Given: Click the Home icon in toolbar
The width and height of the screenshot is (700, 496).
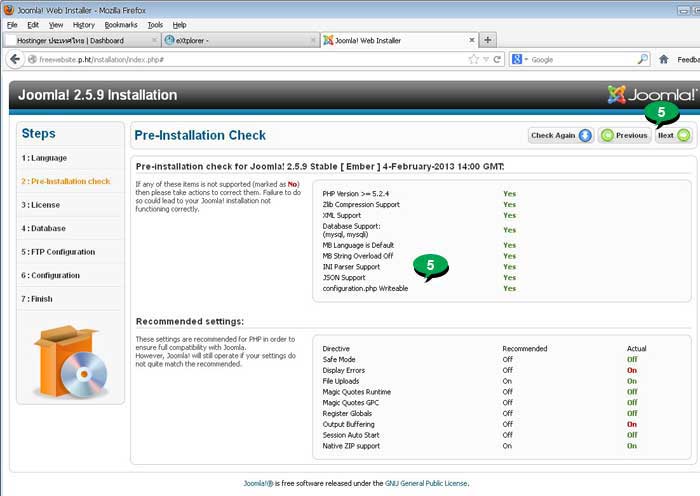Looking at the screenshot, I should [664, 59].
